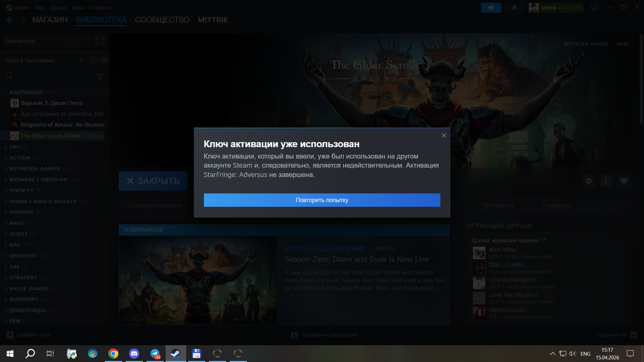Open Telegram from the taskbar

(155, 353)
